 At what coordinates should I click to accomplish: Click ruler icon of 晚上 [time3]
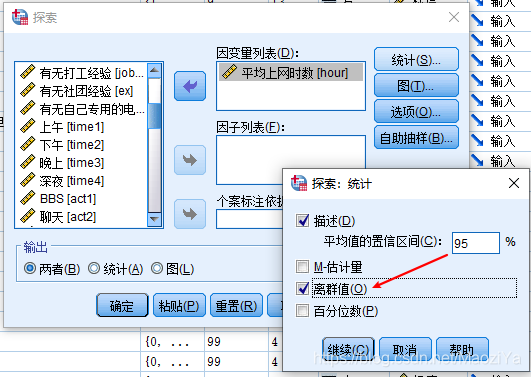click(x=27, y=162)
